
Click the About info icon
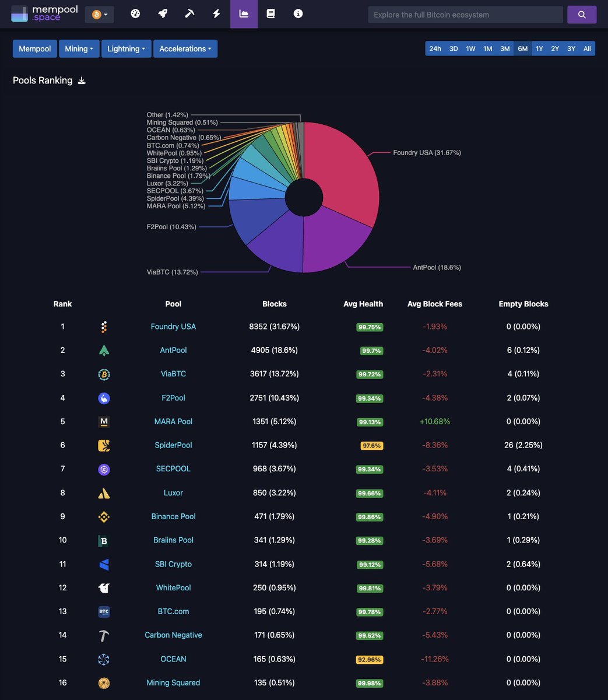click(298, 13)
